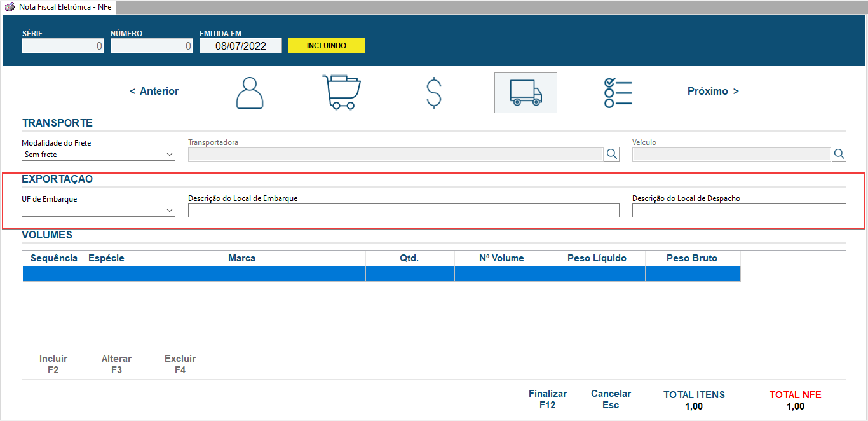Open the Modalidade do Frete dropdown

[x=98, y=155]
